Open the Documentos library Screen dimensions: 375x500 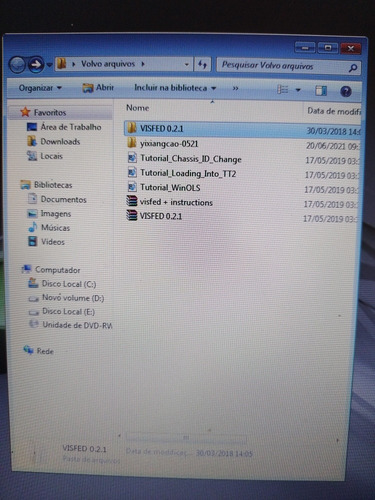tap(63, 199)
